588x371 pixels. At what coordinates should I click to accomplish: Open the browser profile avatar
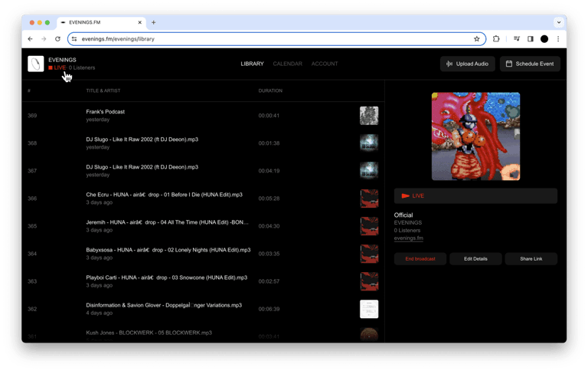pyautogui.click(x=544, y=38)
